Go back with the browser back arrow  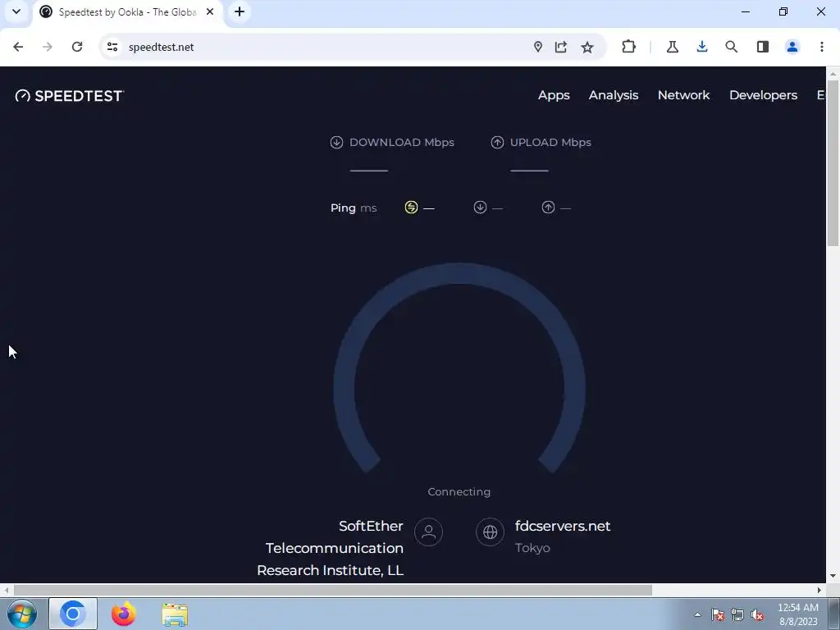[x=18, y=47]
